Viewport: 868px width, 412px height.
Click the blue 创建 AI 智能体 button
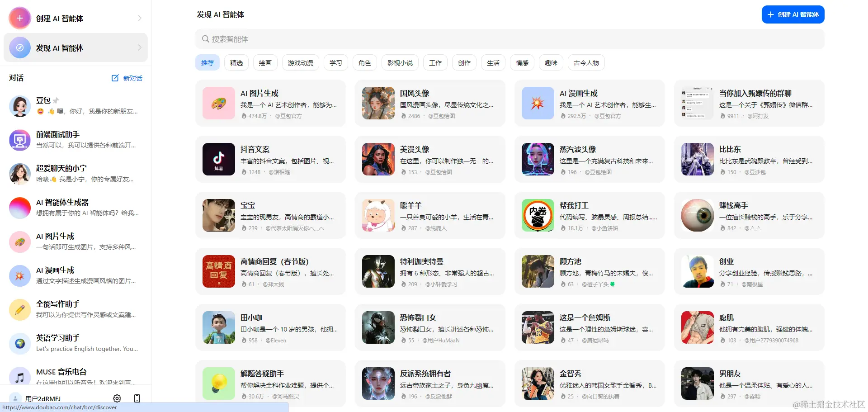click(x=793, y=14)
